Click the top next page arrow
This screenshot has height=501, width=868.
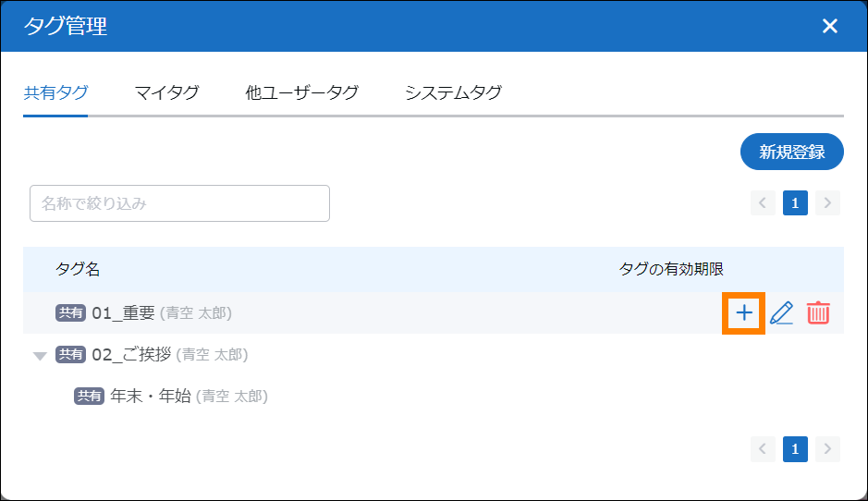click(x=827, y=202)
